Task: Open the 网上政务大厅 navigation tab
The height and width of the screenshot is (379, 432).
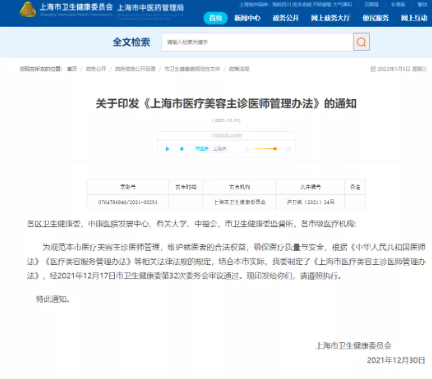Action: pyautogui.click(x=330, y=18)
